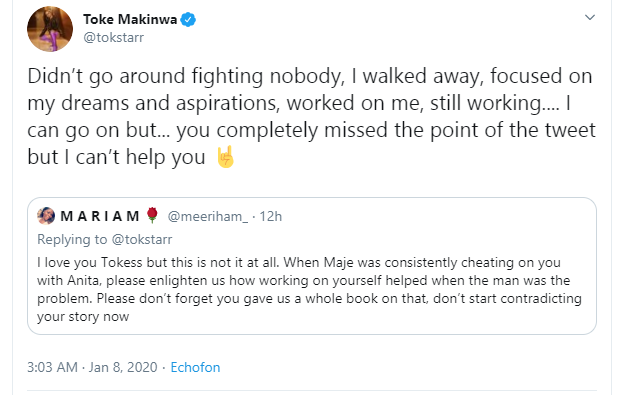Click the 'Replying to' label text

[72, 240]
